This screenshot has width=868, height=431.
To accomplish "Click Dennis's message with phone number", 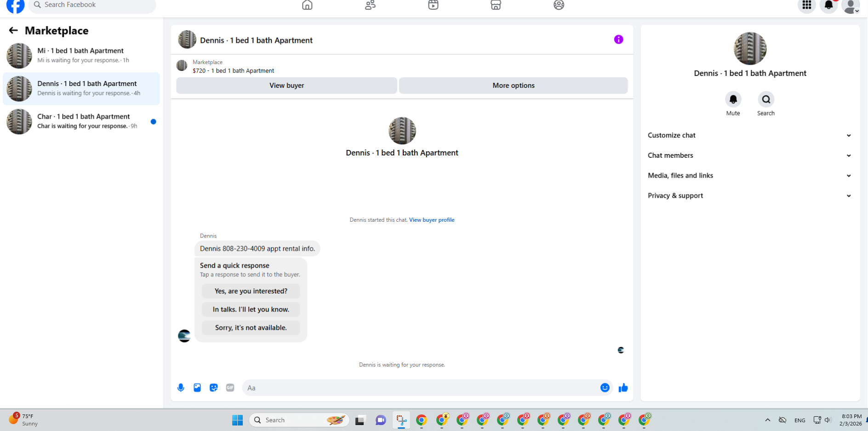I will [257, 249].
